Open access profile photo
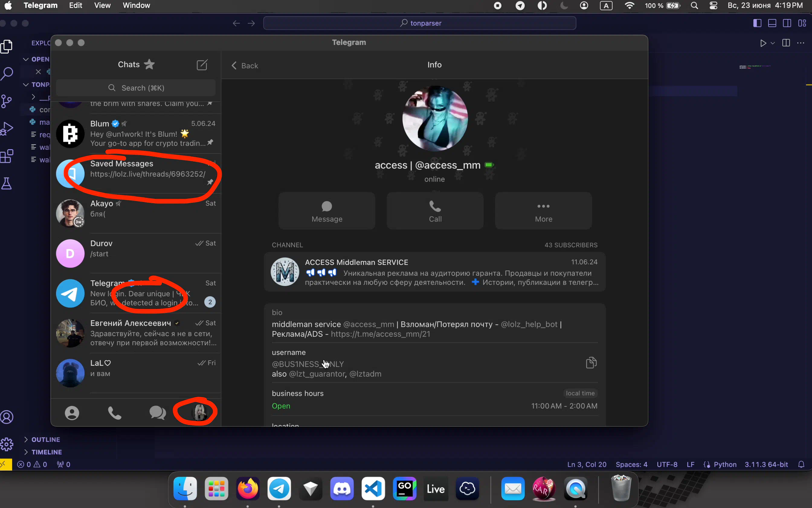This screenshot has width=812, height=508. pyautogui.click(x=435, y=118)
